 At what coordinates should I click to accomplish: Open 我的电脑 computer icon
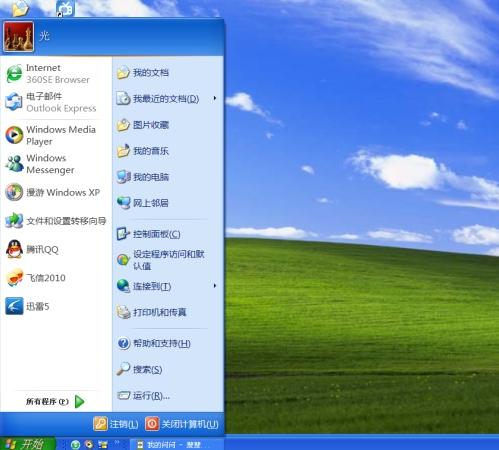pos(124,177)
